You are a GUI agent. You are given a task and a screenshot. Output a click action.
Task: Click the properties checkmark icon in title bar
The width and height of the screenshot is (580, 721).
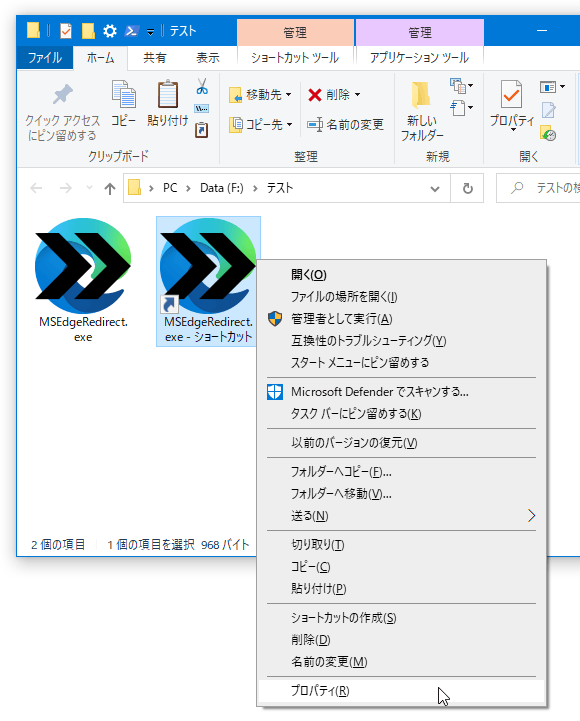(66, 31)
